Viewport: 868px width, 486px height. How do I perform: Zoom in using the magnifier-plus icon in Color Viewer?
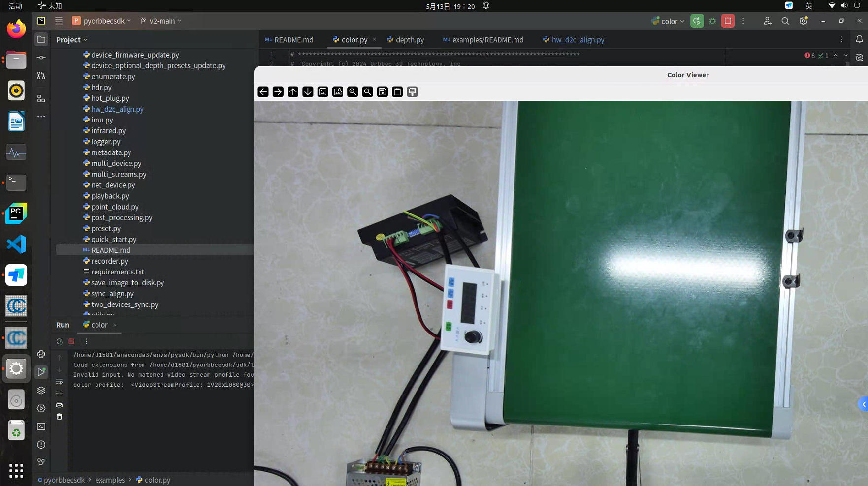click(353, 92)
